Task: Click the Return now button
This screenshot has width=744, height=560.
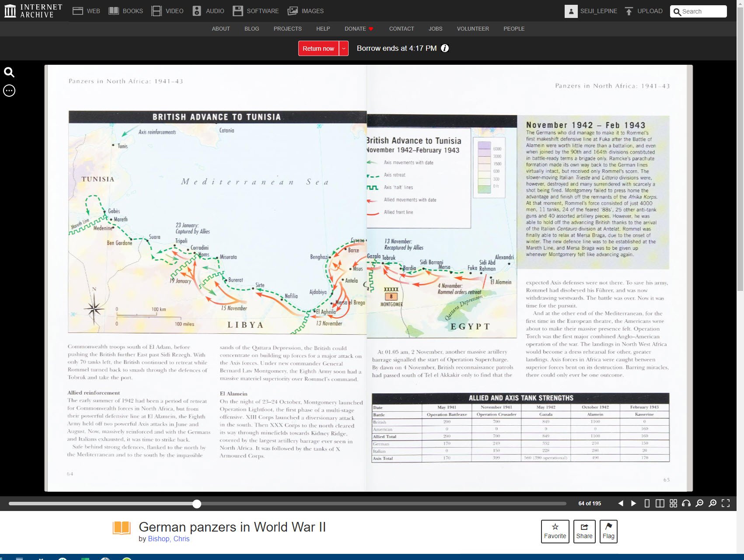Action: [318, 49]
